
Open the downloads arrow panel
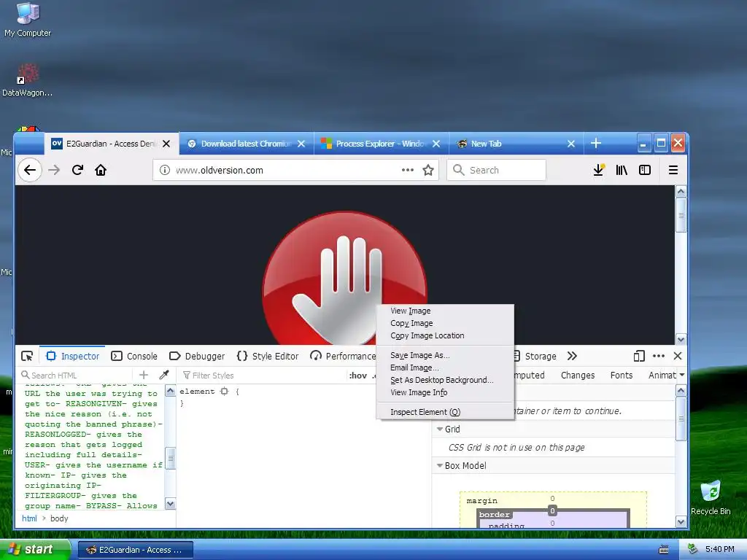[x=598, y=169]
